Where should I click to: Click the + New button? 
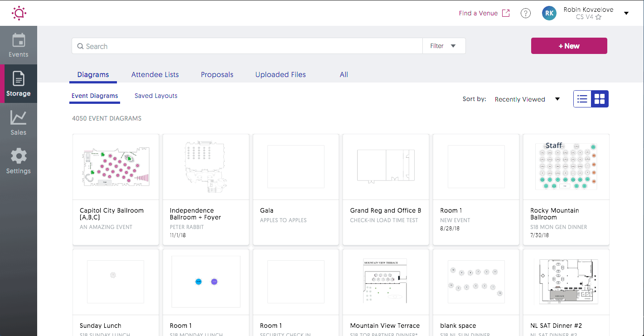point(569,46)
